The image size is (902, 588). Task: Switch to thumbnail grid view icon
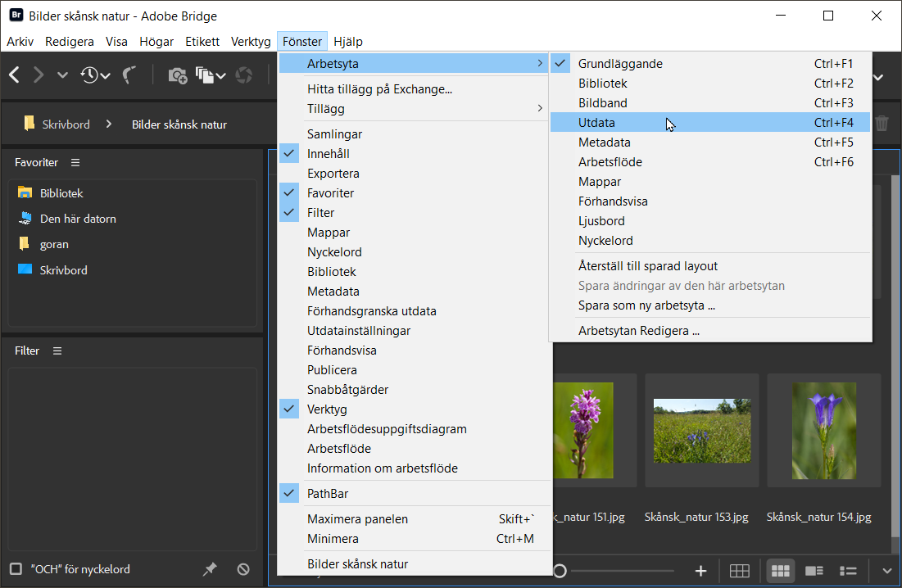781,571
